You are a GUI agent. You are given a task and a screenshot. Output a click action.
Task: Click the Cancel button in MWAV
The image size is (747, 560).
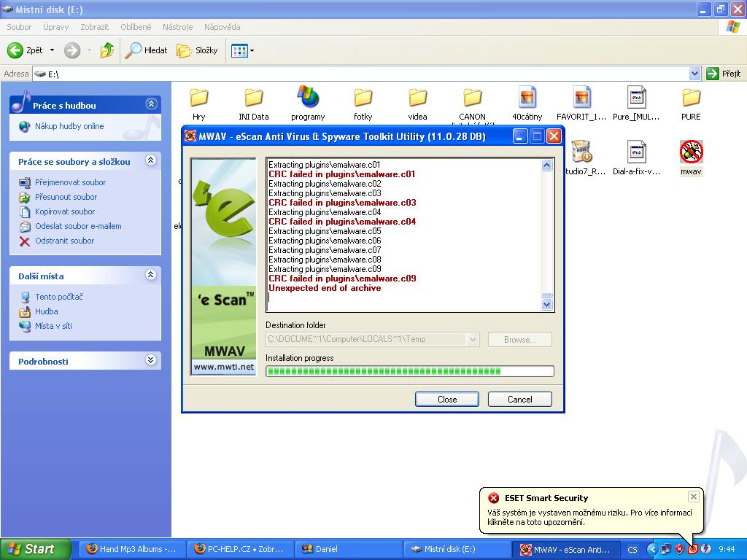[x=519, y=400]
